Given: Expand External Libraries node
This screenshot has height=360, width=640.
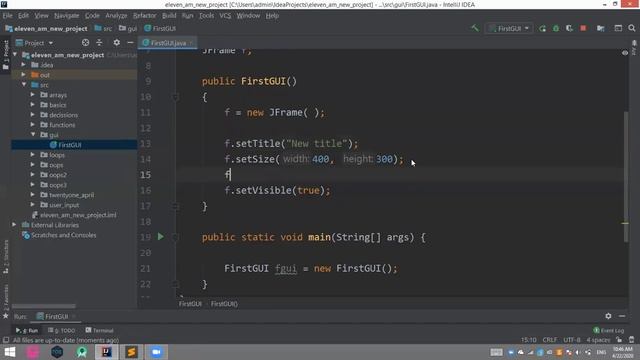Looking at the screenshot, I should (x=15, y=225).
